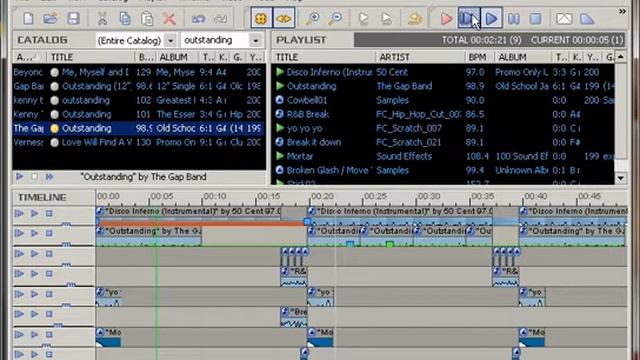
Task: Toggle the orange double-arrow toolbar button
Action: 284,18
